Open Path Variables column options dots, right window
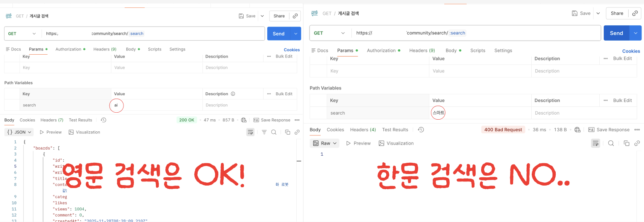The image size is (644, 222). tap(605, 100)
